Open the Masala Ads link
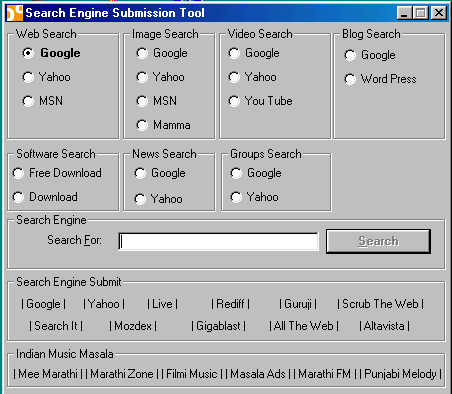 tap(258, 374)
